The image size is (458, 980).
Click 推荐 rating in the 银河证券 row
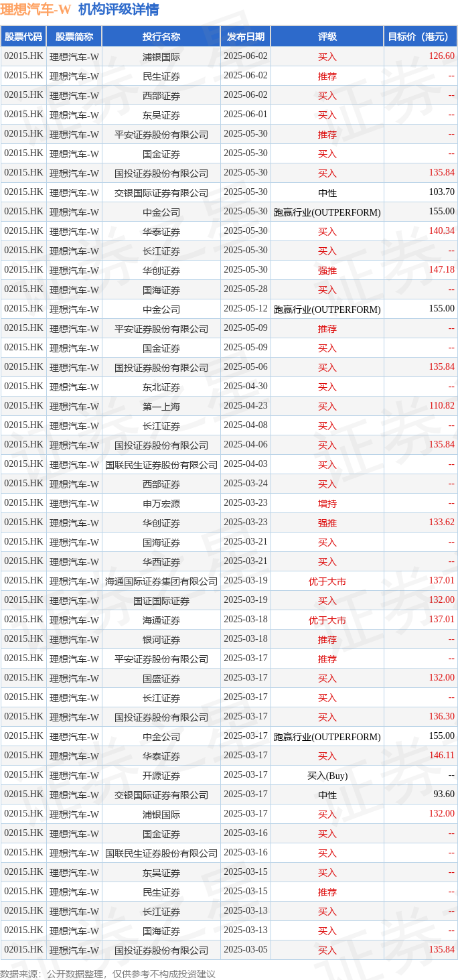(x=327, y=639)
